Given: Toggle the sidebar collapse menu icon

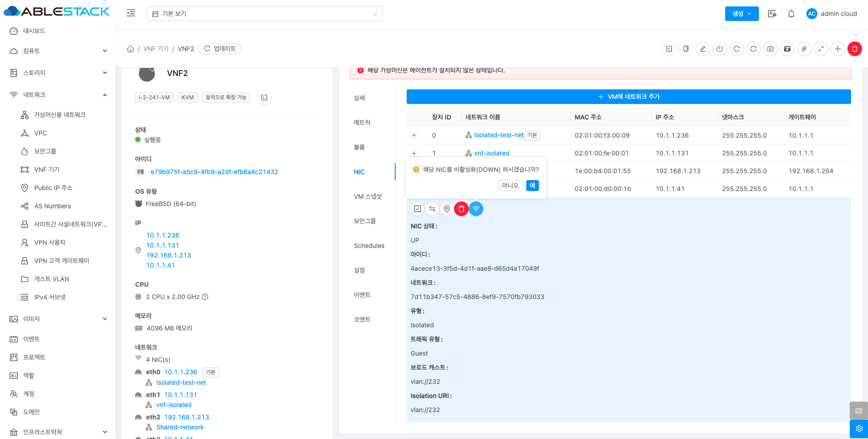Looking at the screenshot, I should click(131, 13).
